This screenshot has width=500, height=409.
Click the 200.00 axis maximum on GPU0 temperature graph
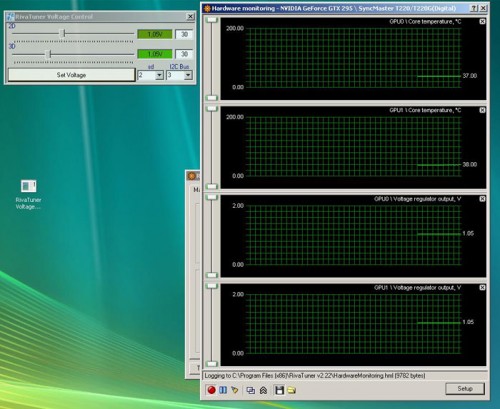point(235,28)
